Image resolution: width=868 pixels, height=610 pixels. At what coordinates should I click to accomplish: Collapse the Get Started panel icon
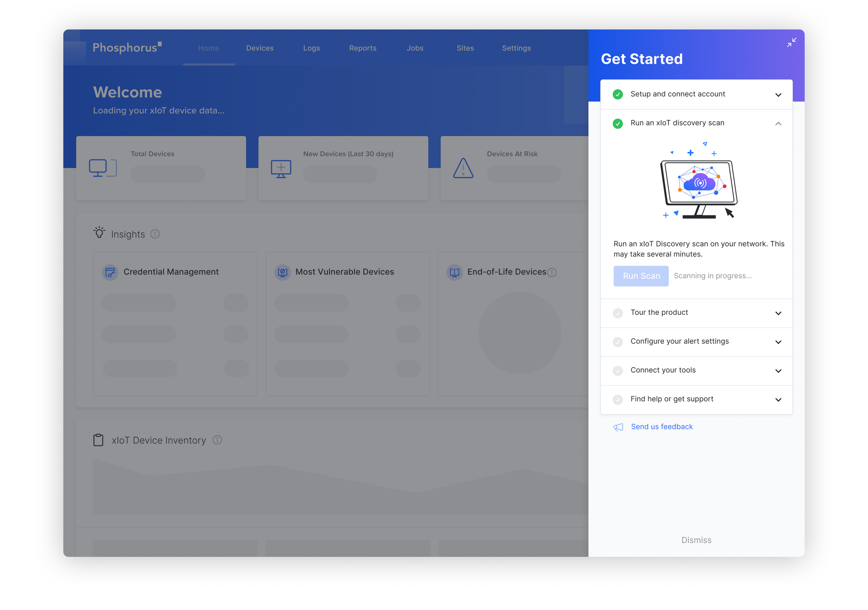click(791, 42)
